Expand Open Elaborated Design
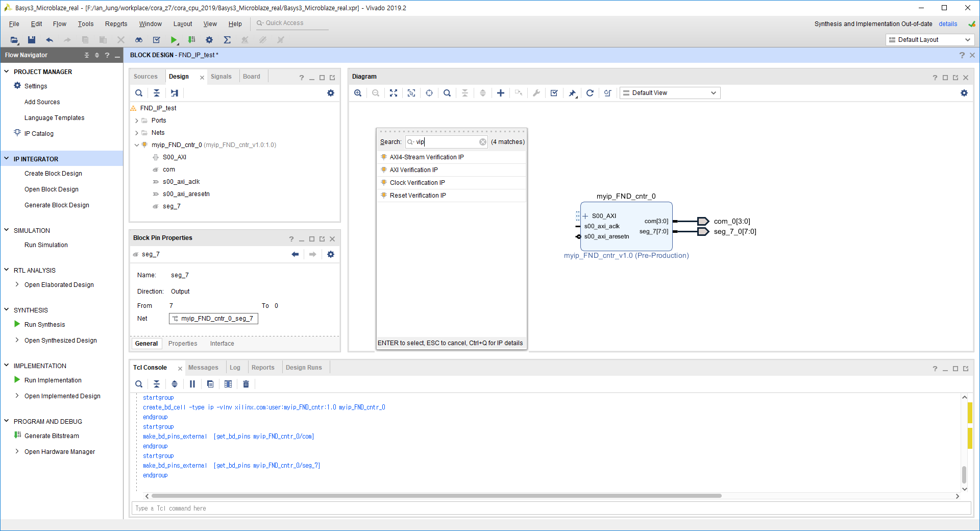Viewport: 980px width, 531px height. pos(17,284)
